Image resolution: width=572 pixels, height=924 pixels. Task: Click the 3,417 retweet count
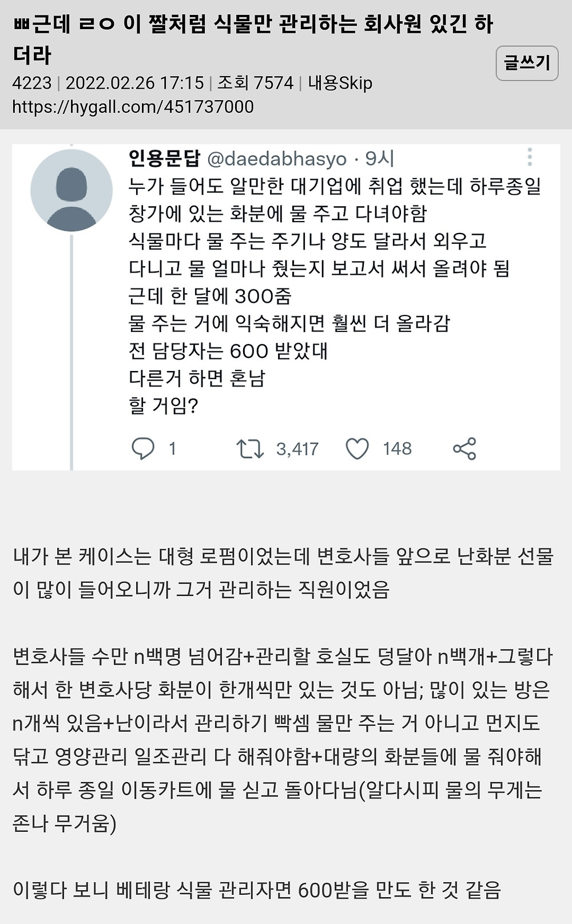(297, 449)
